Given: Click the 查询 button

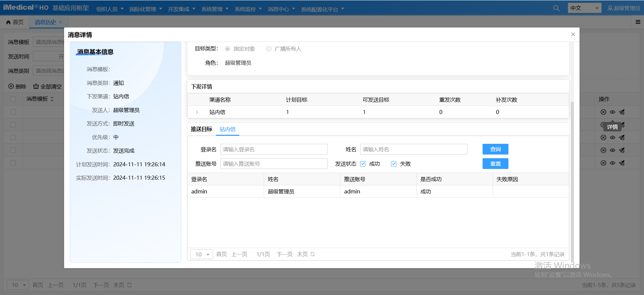Looking at the screenshot, I should [495, 149].
